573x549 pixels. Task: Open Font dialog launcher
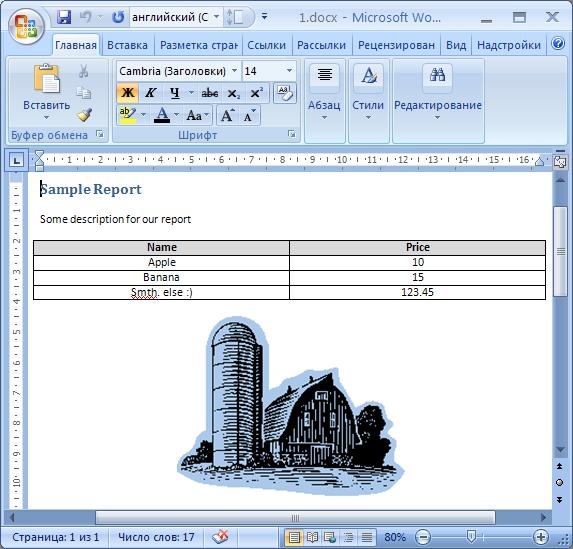tap(292, 134)
